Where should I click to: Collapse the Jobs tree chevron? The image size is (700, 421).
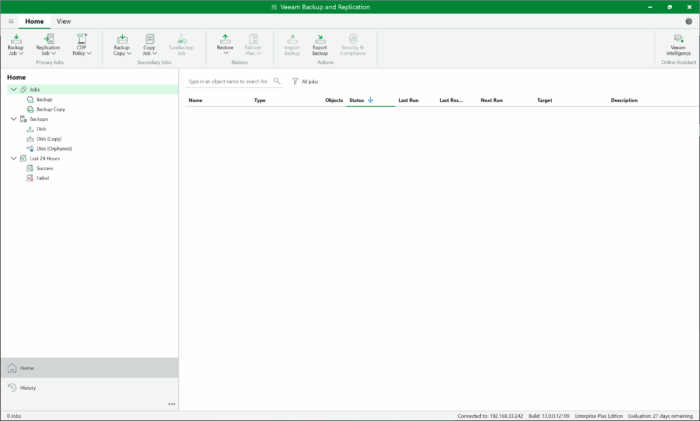(x=13, y=89)
